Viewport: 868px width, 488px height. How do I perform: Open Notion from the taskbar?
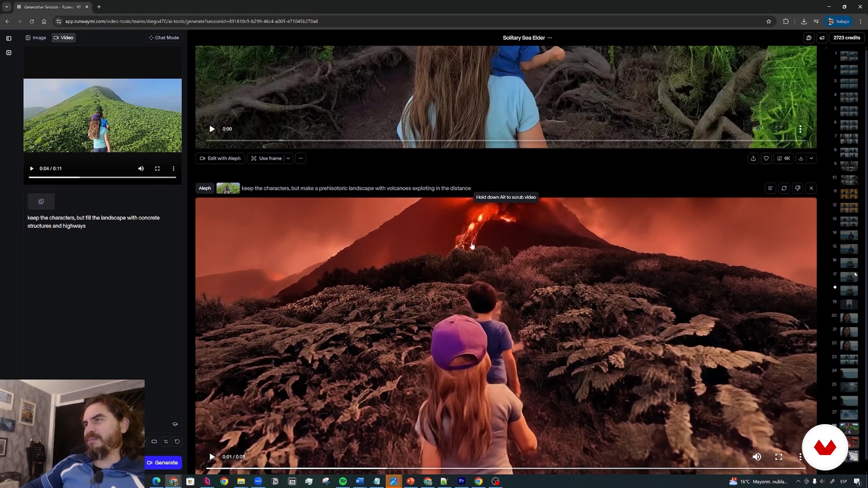pos(275,481)
